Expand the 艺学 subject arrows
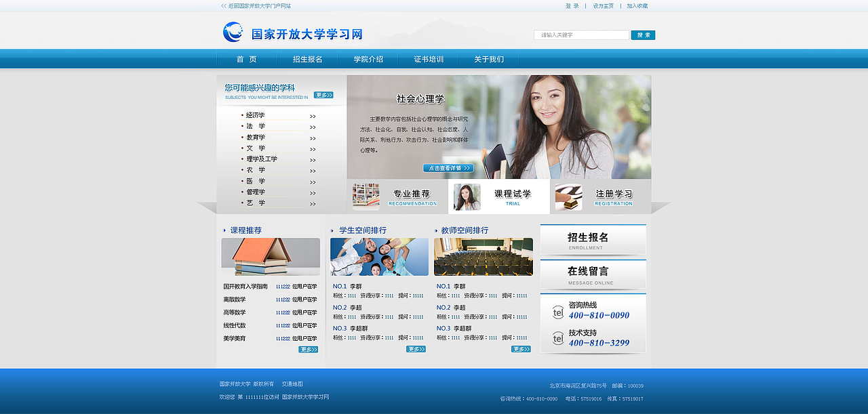This screenshot has height=414, width=868. 313,203
